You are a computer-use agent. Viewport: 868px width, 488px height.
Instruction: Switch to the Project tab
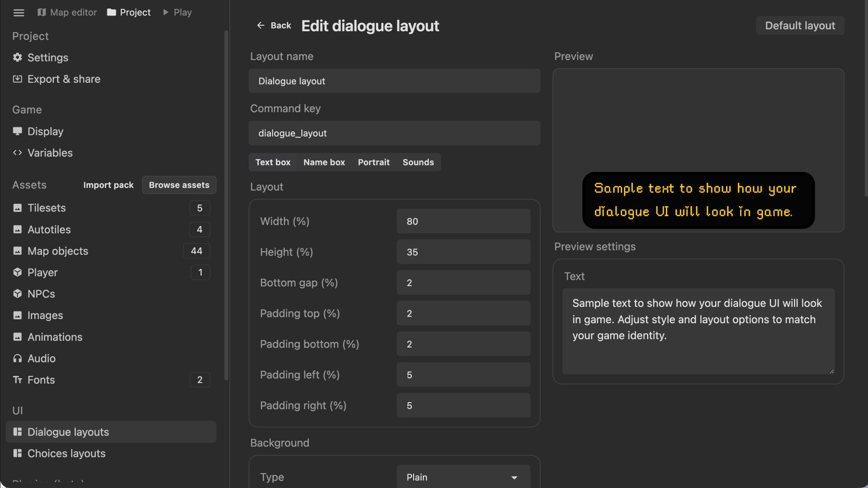(129, 13)
